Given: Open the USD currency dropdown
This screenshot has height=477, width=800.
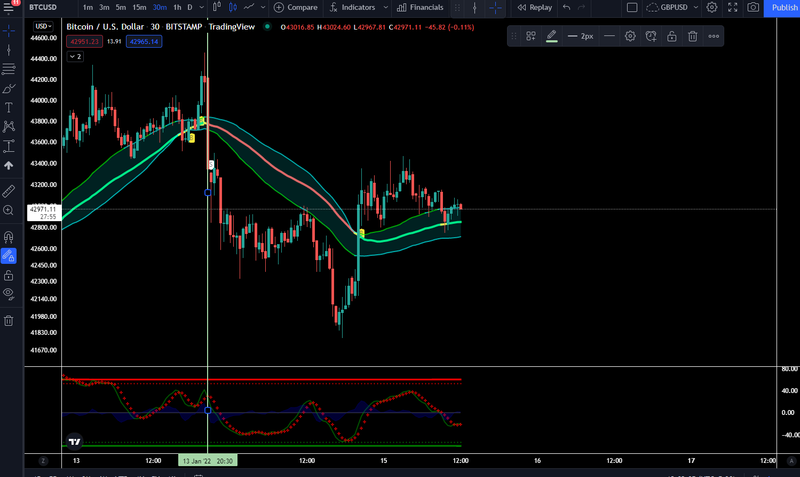Looking at the screenshot, I should click(43, 26).
